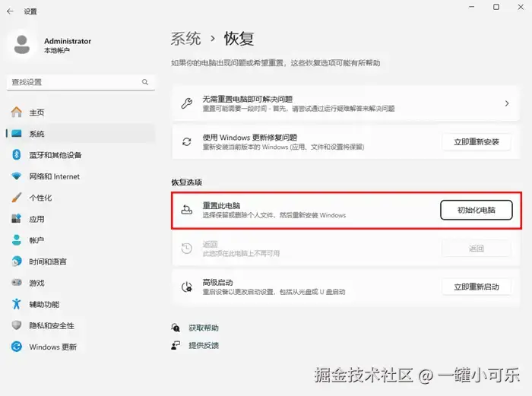Viewport: 532px width, 396px height.
Task: Click the Administrator account name
Action: [68, 41]
